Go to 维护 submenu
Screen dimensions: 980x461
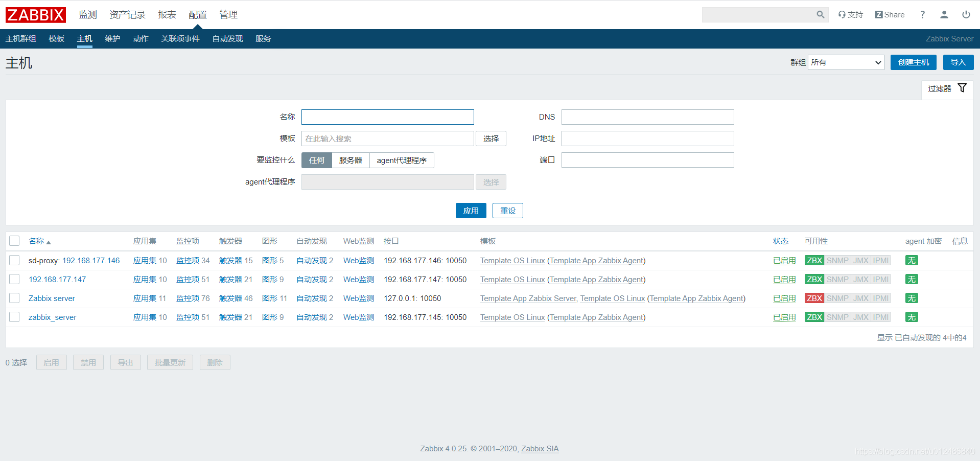tap(113, 39)
